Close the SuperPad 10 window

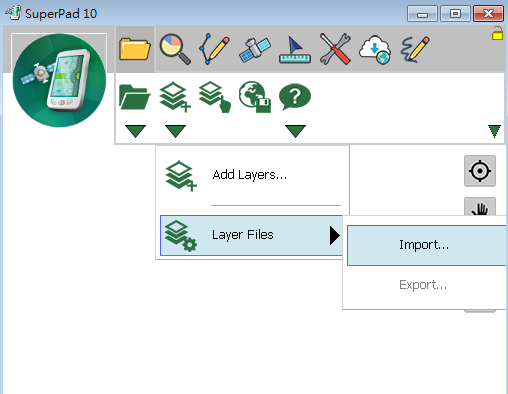[x=488, y=14]
